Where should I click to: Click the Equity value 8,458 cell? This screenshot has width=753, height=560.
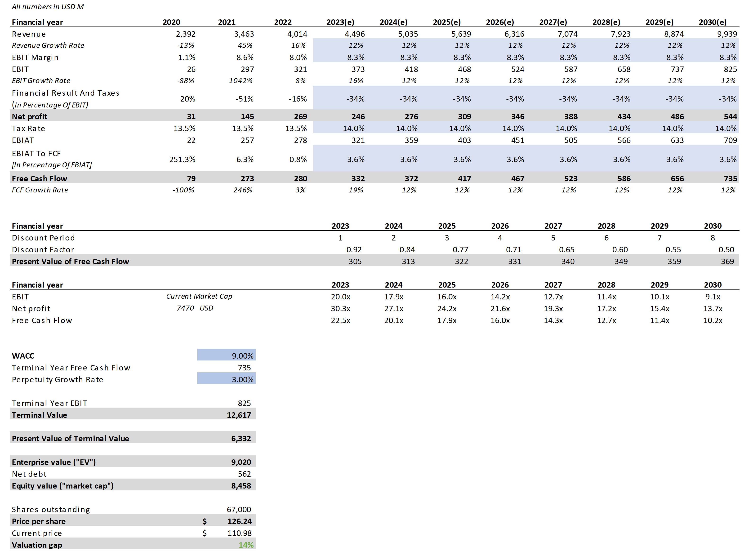[x=241, y=486]
